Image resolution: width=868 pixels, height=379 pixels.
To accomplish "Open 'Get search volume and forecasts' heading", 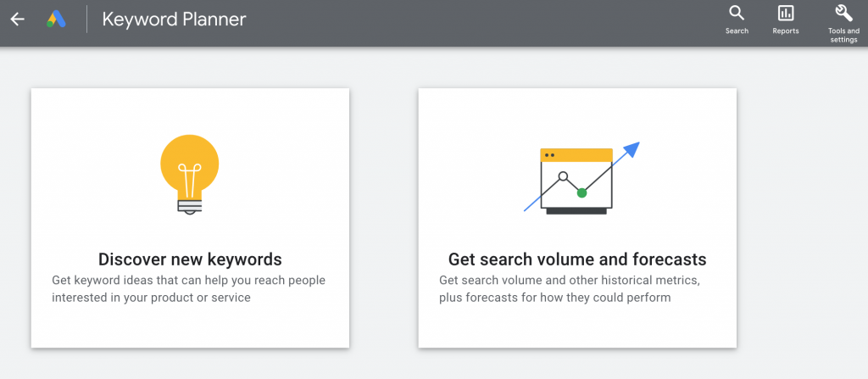I will pos(577,259).
